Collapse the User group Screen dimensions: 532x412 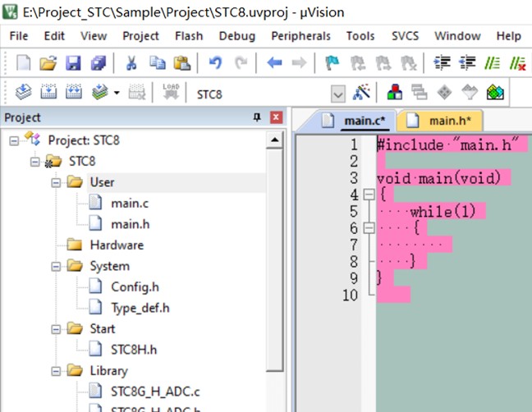[x=56, y=183]
